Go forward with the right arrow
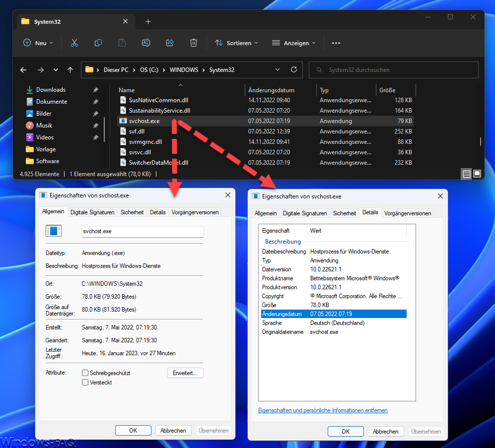Viewport: 495px width, 448px height. (x=41, y=70)
